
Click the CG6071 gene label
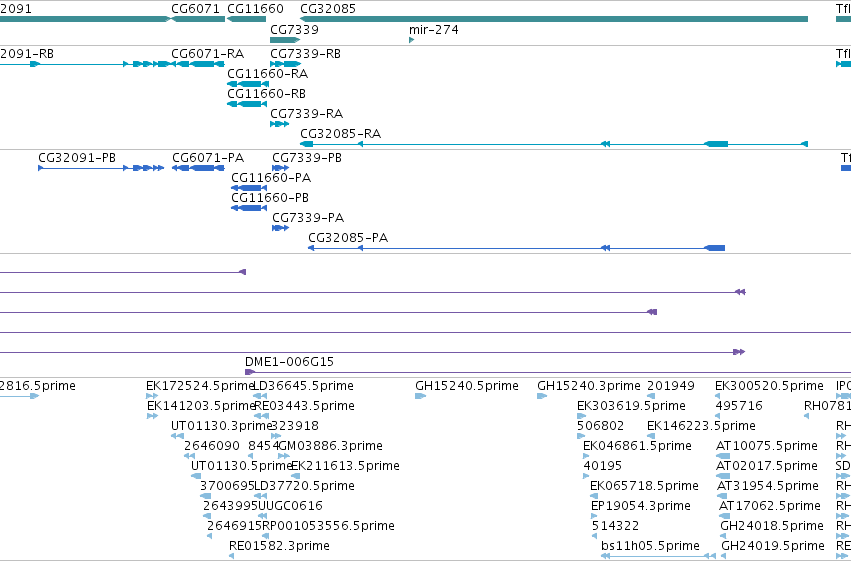coord(195,9)
